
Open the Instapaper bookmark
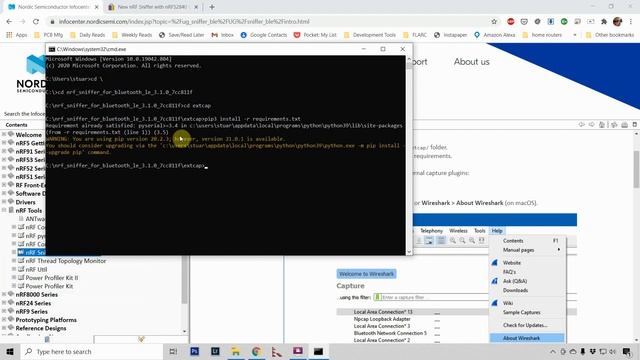click(451, 35)
